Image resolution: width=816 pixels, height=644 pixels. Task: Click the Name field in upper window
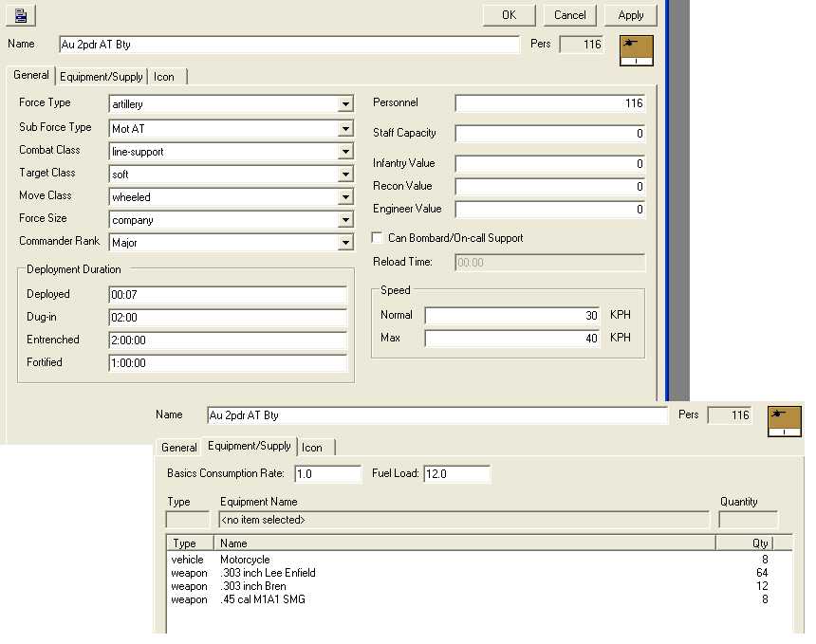tap(289, 45)
